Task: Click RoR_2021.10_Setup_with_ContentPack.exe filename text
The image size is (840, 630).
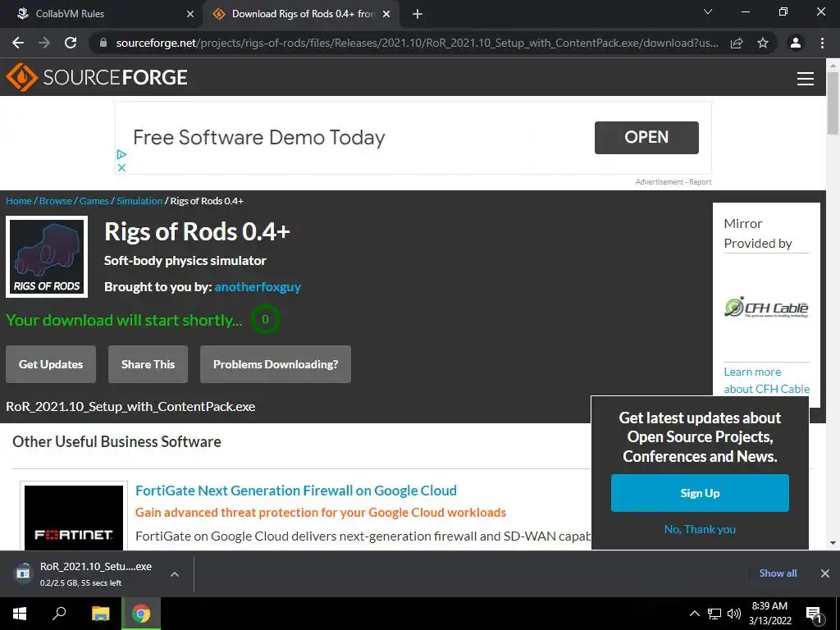Action: coord(130,407)
